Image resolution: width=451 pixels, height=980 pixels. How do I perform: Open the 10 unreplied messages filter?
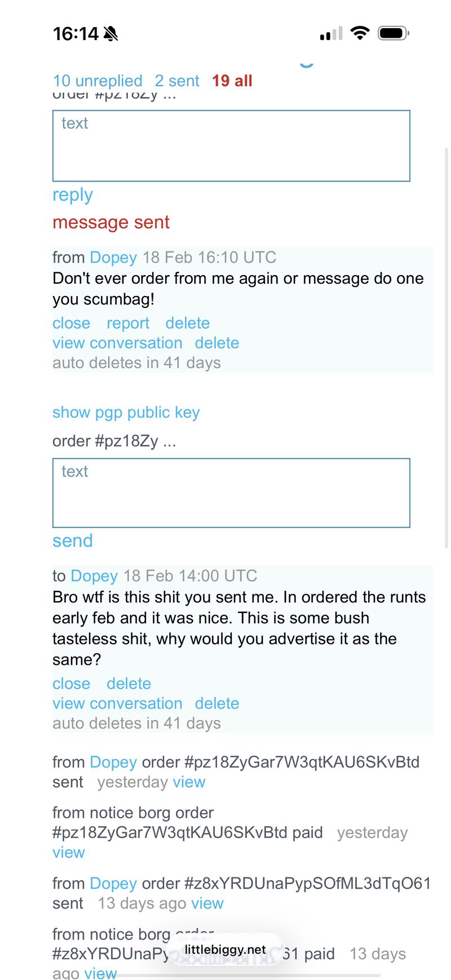(x=98, y=81)
